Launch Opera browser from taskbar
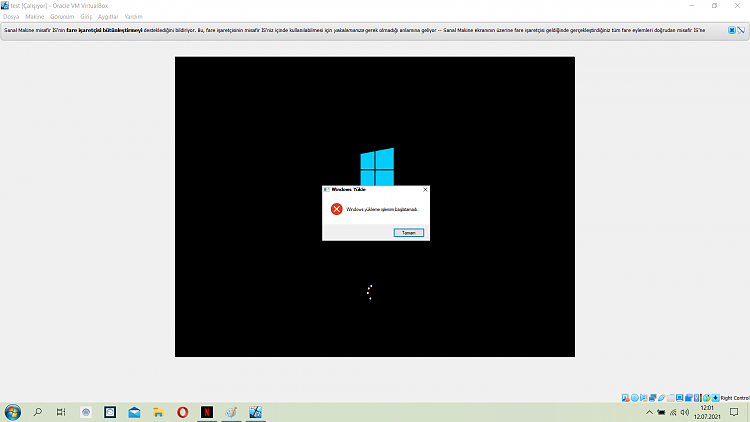The image size is (750, 422). (183, 412)
